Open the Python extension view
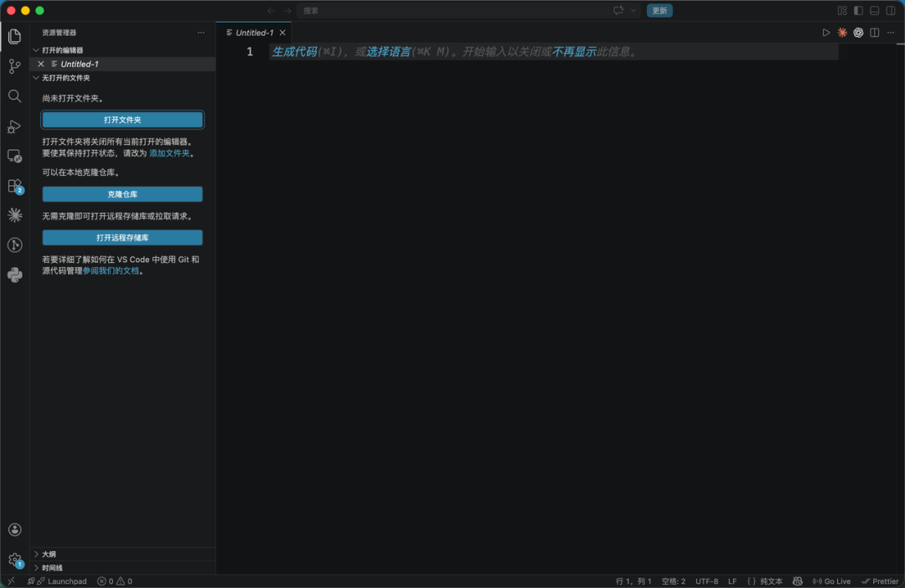The width and height of the screenshot is (905, 588). [14, 275]
